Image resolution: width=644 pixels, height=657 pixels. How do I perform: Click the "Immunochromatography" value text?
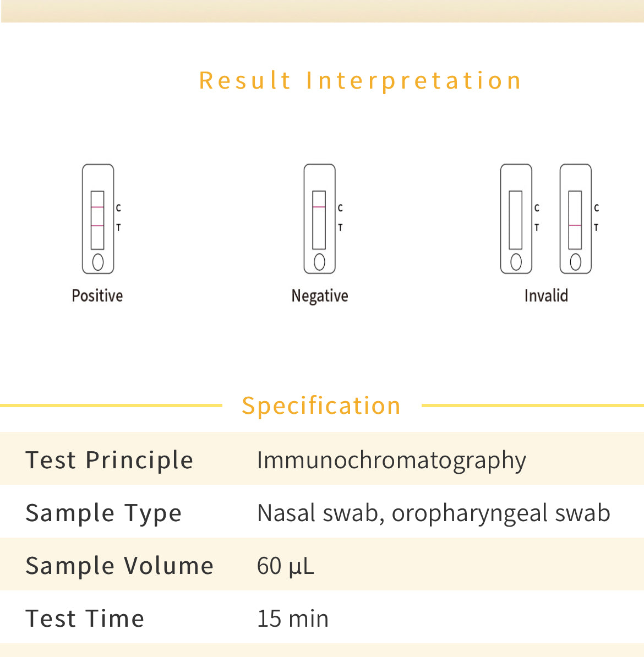tap(391, 460)
